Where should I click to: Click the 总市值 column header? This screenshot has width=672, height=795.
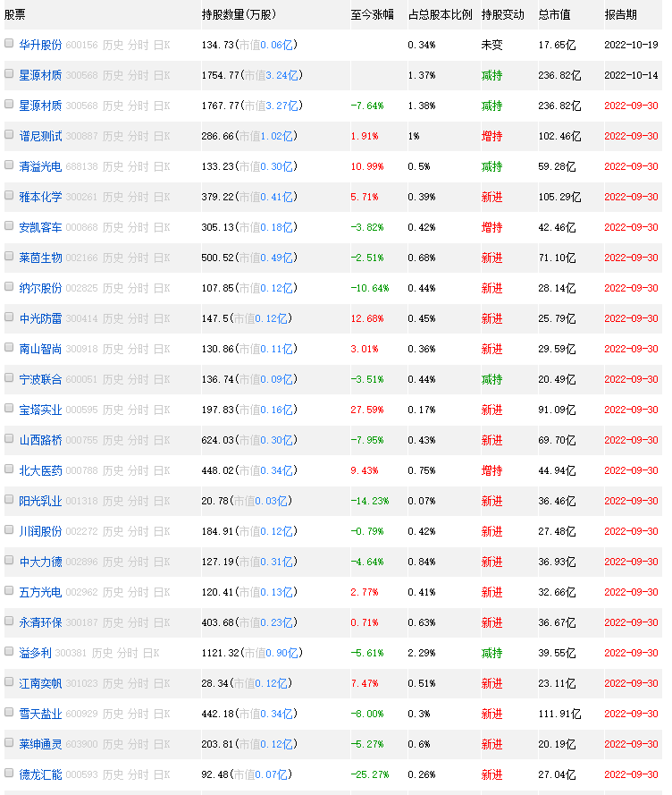[x=554, y=14]
